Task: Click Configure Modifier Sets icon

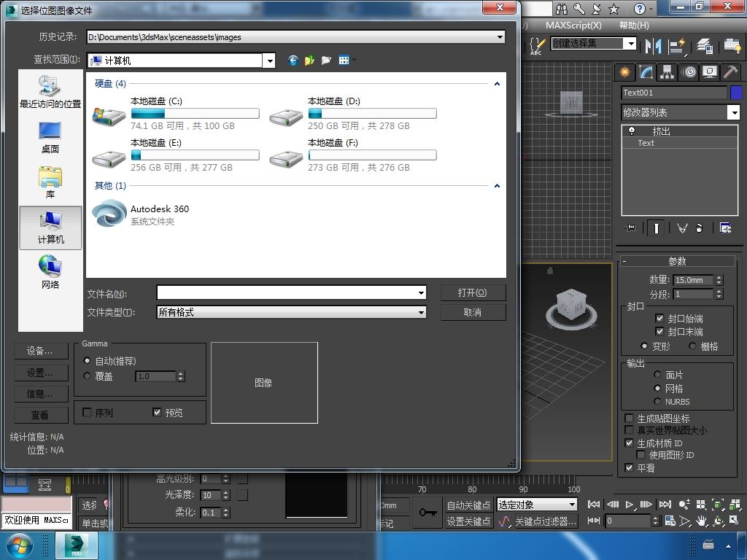Action: coord(726,228)
